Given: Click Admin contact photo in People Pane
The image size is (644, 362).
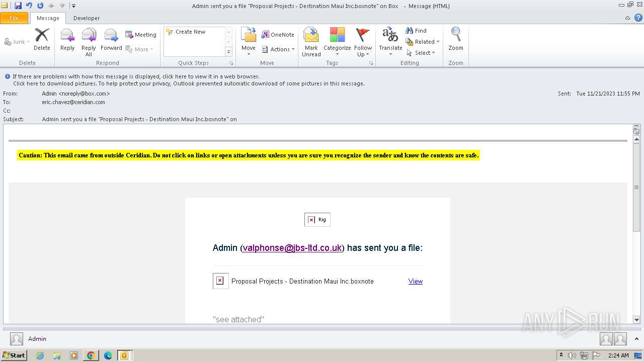Looking at the screenshot, I should click(x=17, y=339).
